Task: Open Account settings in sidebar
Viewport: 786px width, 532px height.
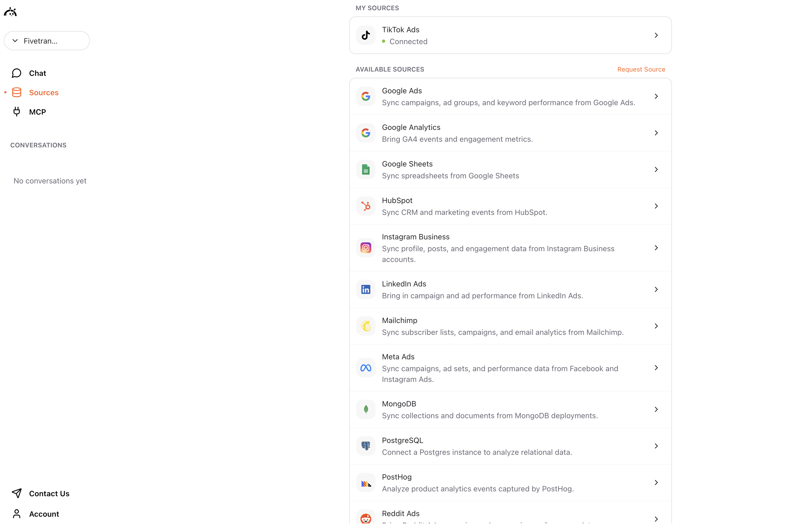Action: point(44,514)
